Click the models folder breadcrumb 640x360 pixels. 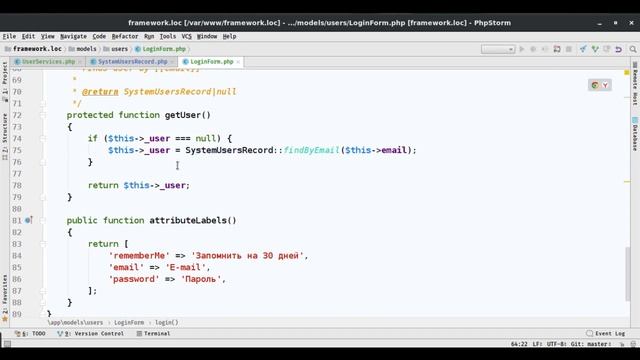click(83, 49)
